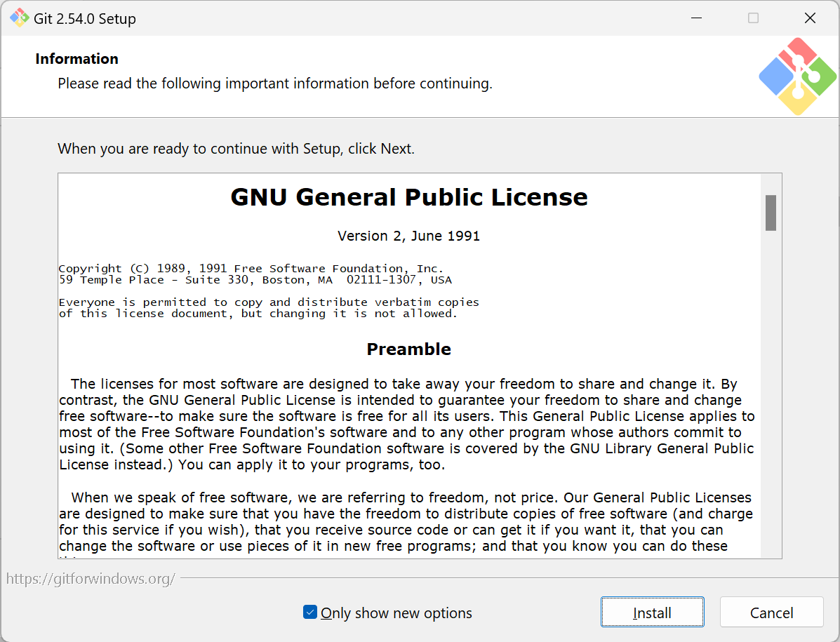
Task: Click the Copyright (C) 1989, 1991 line
Action: point(251,268)
